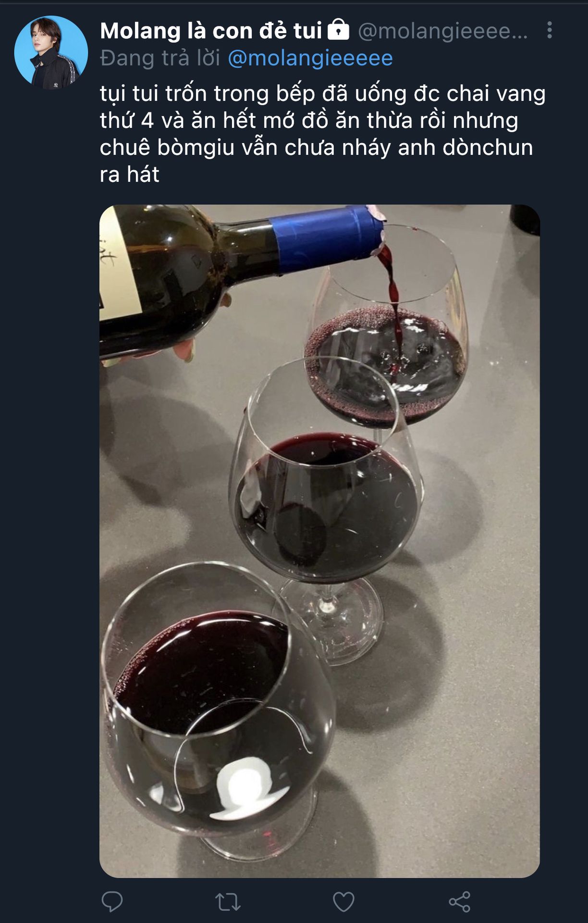Open the reply comment icon

112,902
